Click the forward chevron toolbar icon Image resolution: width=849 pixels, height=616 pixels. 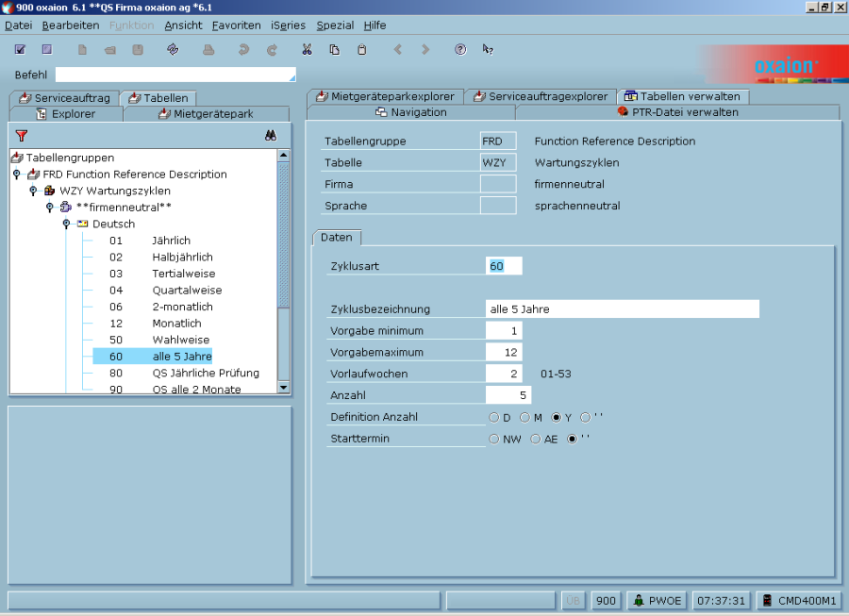pyautogui.click(x=425, y=50)
